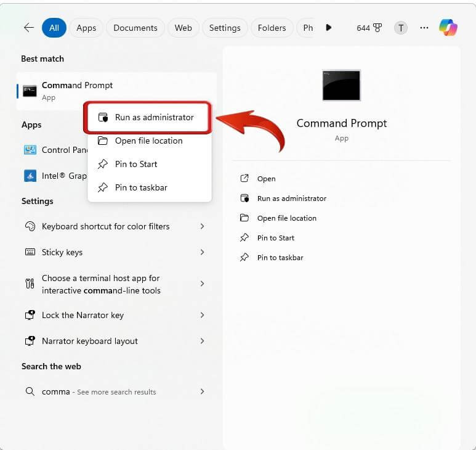
Task: Click Open file location in details pane
Action: click(x=286, y=218)
